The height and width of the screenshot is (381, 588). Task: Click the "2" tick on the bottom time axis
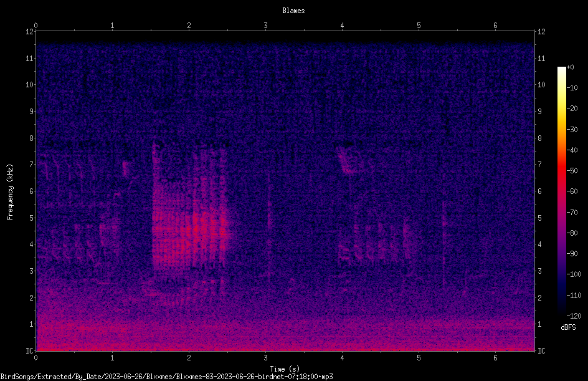189,358
